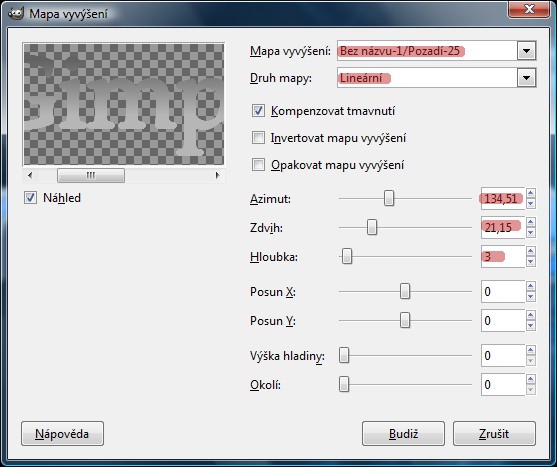This screenshot has height=467, width=557.
Task: Decrease Posun X value with down arrow
Action: pyautogui.click(x=531, y=297)
